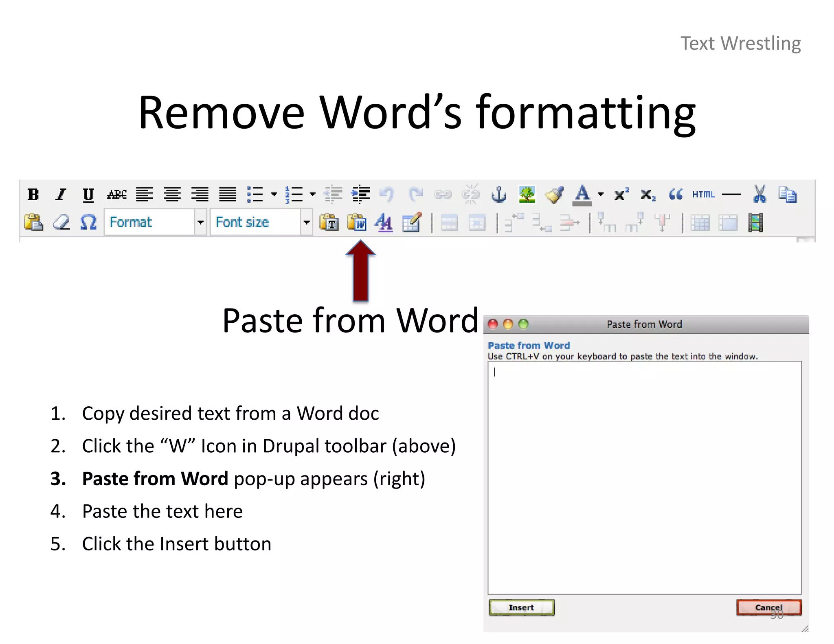Image resolution: width=834 pixels, height=644 pixels.
Task: Toggle bold formatting in toolbar
Action: pyautogui.click(x=33, y=195)
